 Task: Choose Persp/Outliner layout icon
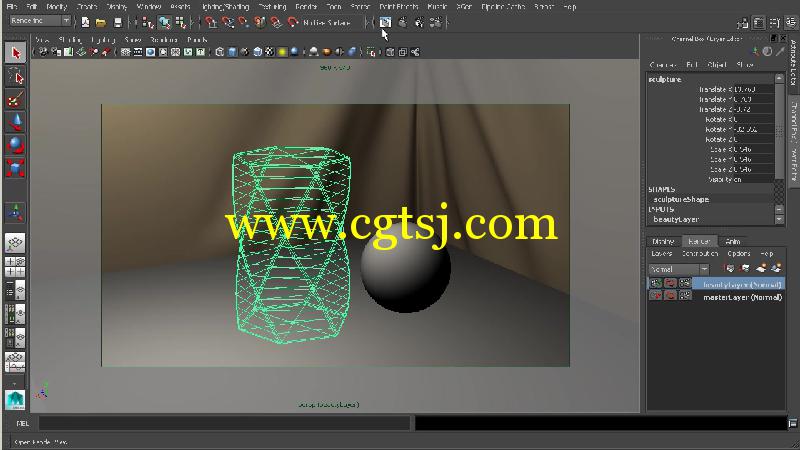(15, 291)
